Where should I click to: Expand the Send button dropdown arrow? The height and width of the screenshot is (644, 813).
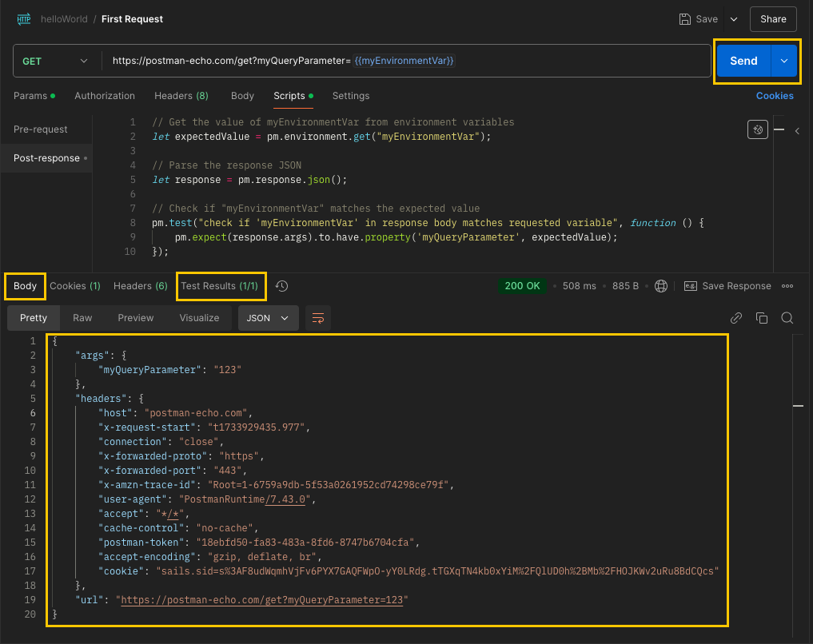pyautogui.click(x=784, y=62)
